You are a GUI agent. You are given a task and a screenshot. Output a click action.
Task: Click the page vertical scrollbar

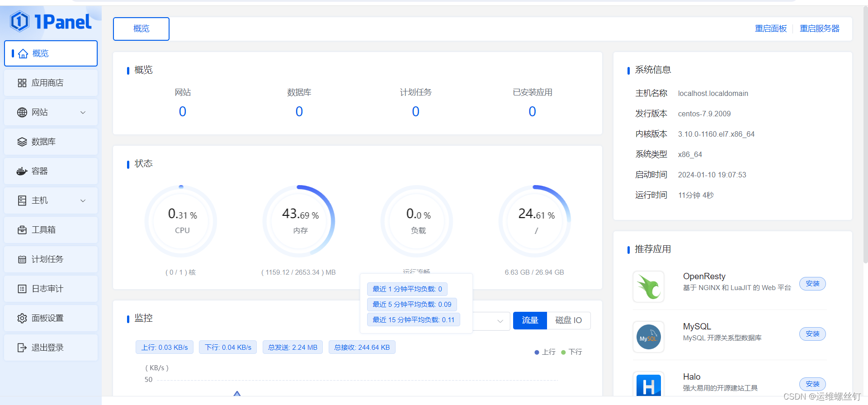coord(865,136)
